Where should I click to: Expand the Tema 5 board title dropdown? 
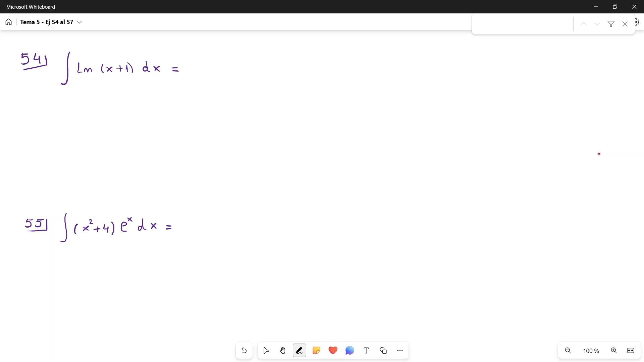(79, 22)
